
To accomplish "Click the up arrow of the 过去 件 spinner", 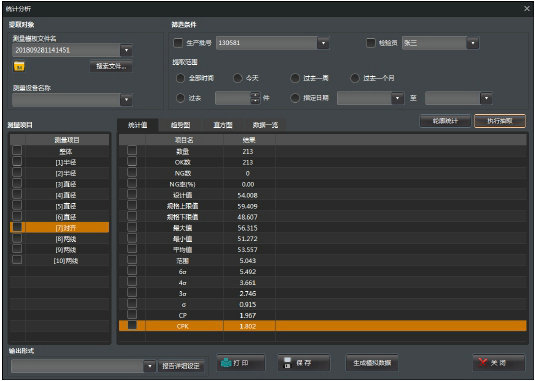I will pyautogui.click(x=255, y=95).
